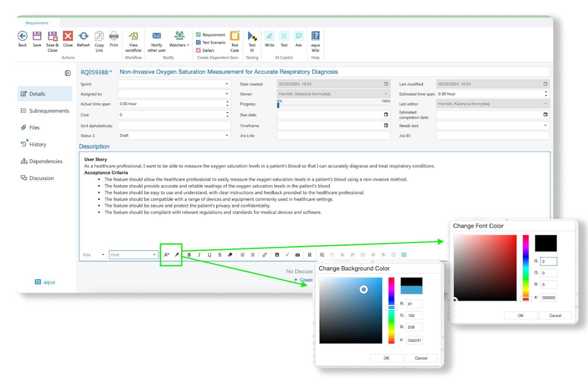Collapse the sidebar with the panel toggle icon

(68, 73)
